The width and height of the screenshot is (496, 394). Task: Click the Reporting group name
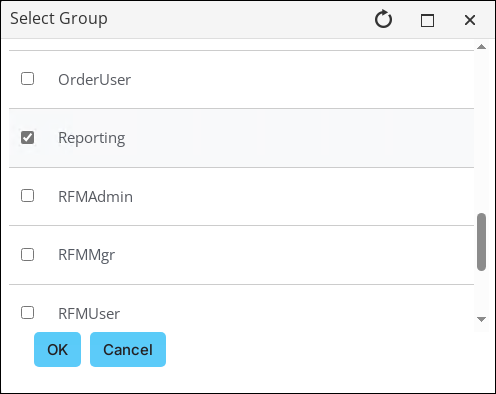click(92, 138)
